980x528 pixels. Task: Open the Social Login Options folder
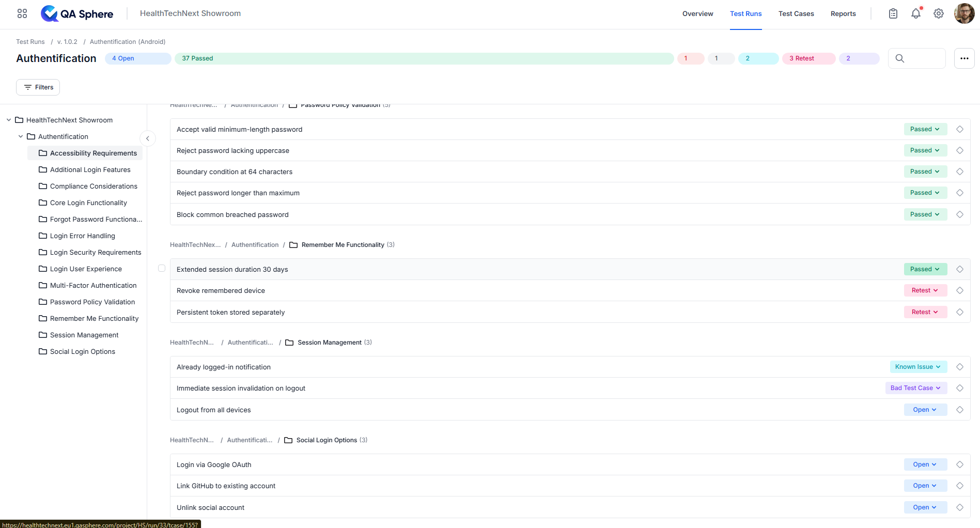click(77, 351)
